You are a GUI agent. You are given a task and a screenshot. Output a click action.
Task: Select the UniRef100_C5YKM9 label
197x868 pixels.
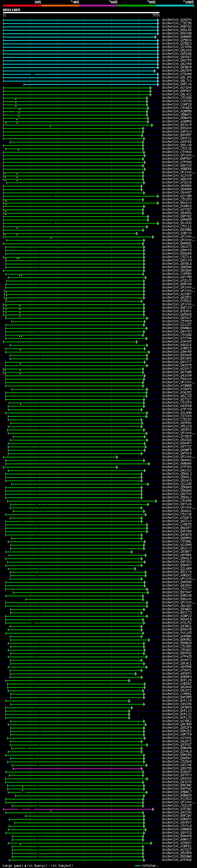click(x=177, y=501)
